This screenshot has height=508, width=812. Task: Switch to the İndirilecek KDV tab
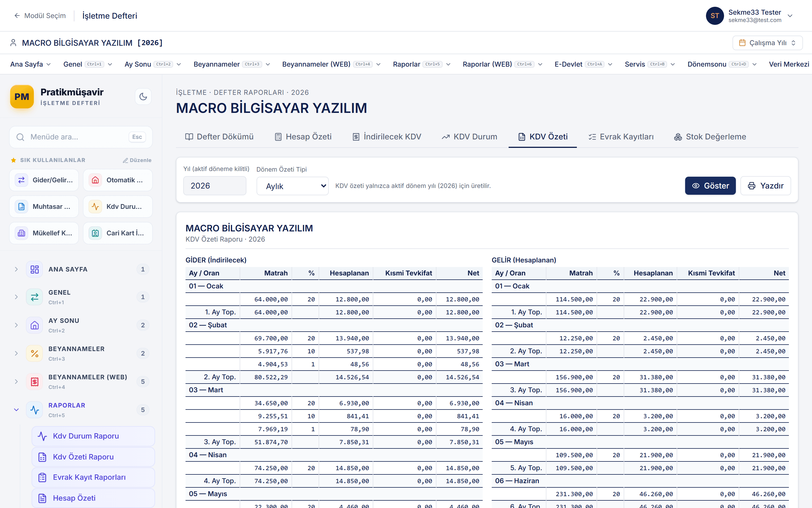[x=387, y=137]
